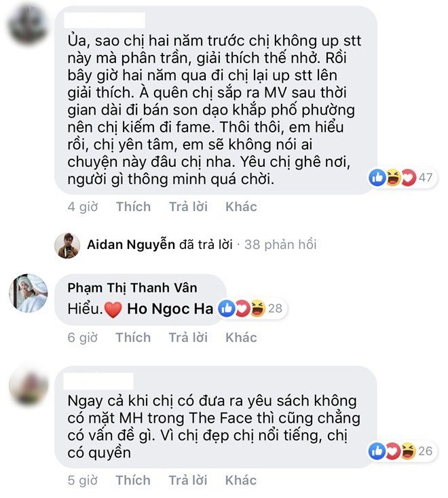Open the 47 reactions count on first comment

[x=426, y=178]
